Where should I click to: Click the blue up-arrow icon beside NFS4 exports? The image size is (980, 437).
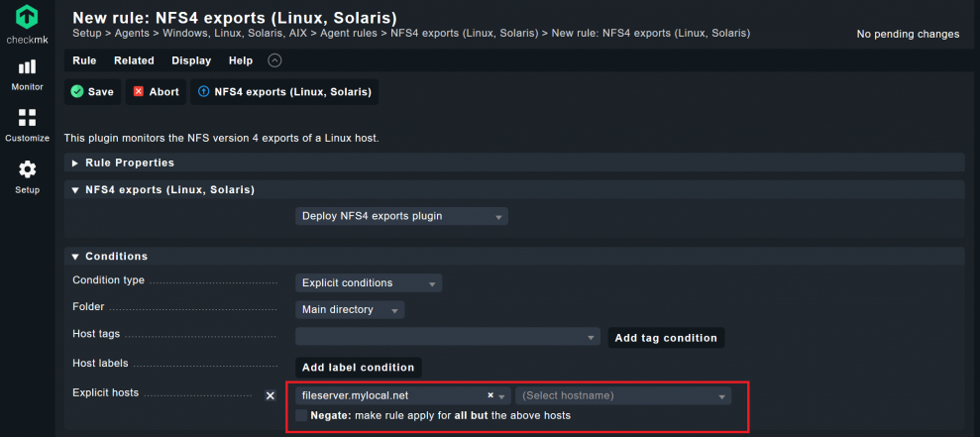point(203,92)
